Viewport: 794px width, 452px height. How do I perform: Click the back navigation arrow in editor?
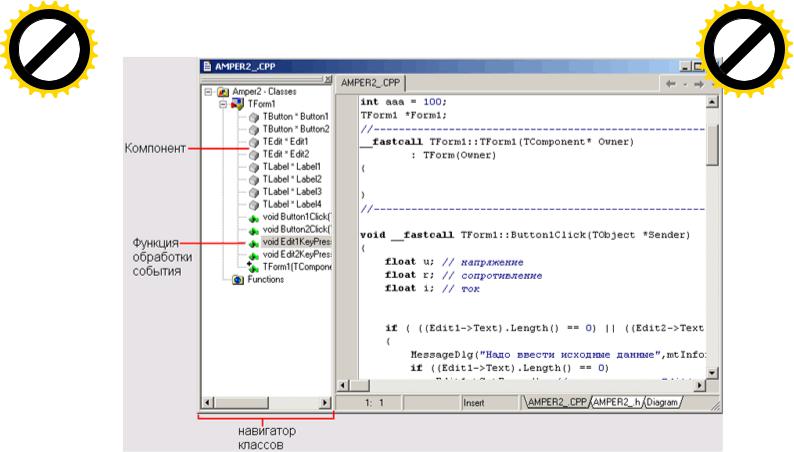coord(673,84)
